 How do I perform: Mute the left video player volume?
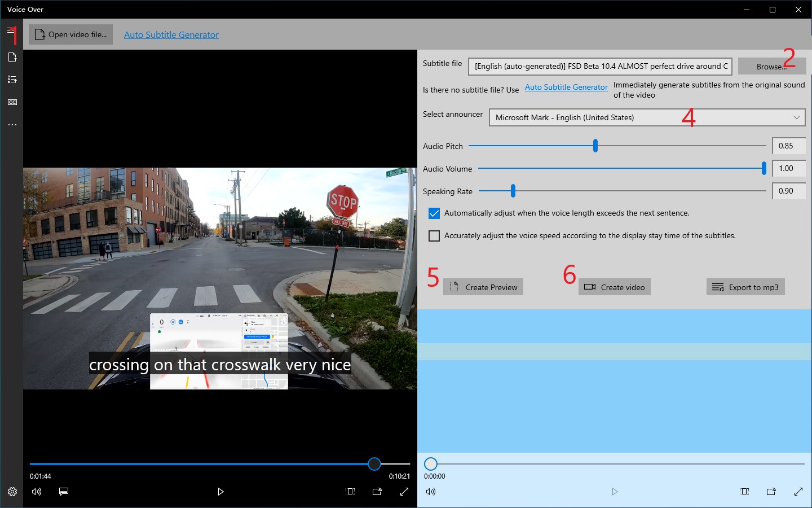click(37, 492)
